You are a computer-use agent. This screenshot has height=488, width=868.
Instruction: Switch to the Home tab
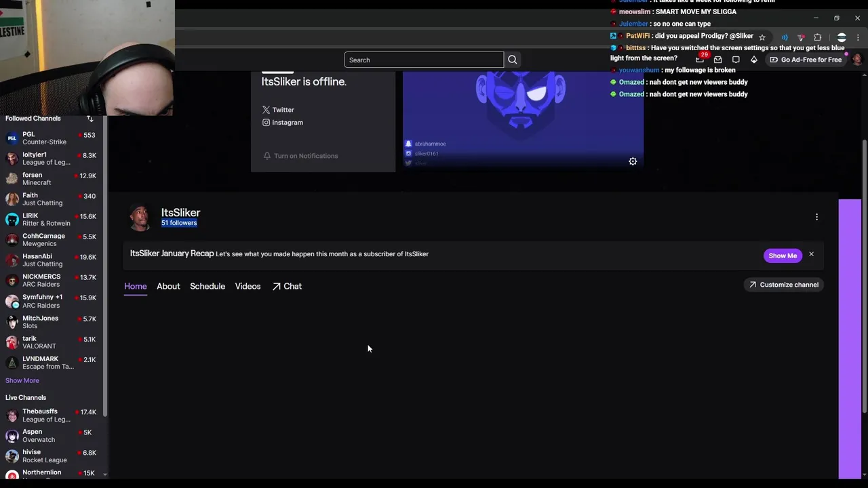coord(135,287)
